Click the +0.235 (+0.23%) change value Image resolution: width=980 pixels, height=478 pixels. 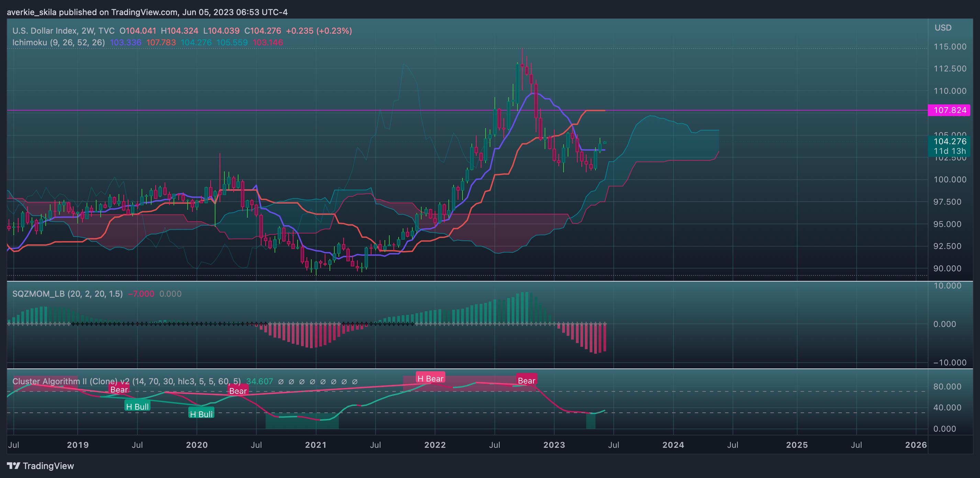click(319, 31)
